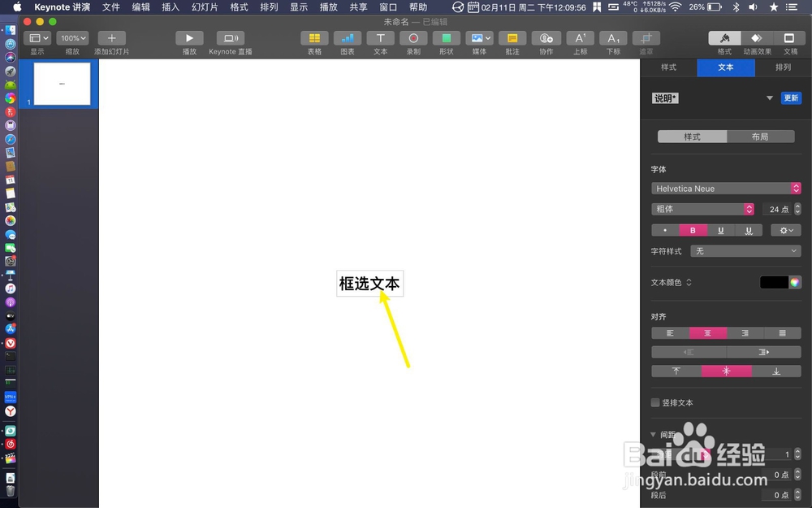Viewport: 812px width, 508px height.
Task: Enable 竖排文本 vertical text option
Action: click(654, 402)
